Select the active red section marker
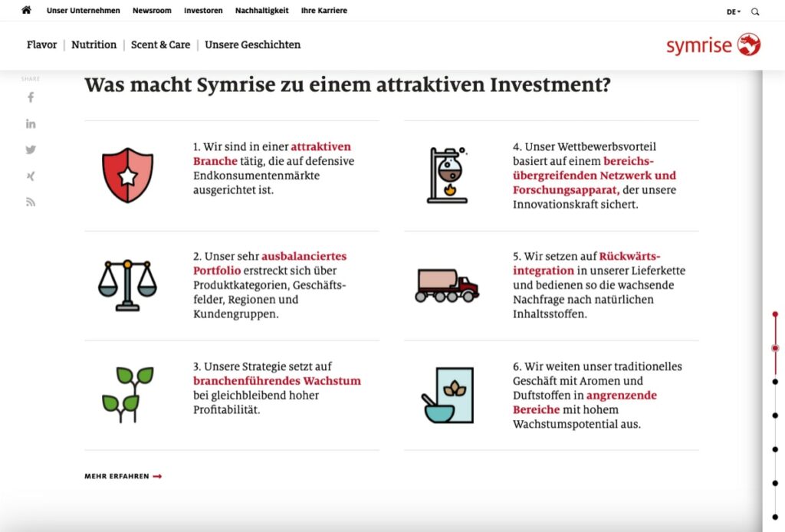 (x=775, y=348)
